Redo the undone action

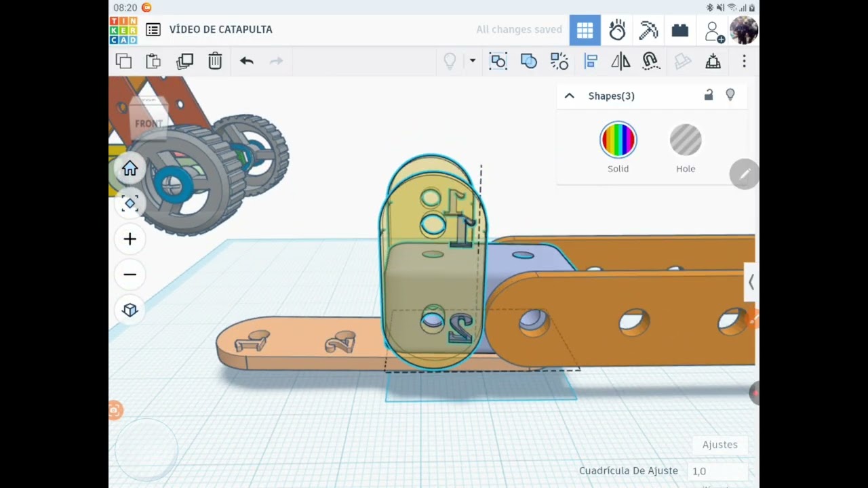(276, 61)
